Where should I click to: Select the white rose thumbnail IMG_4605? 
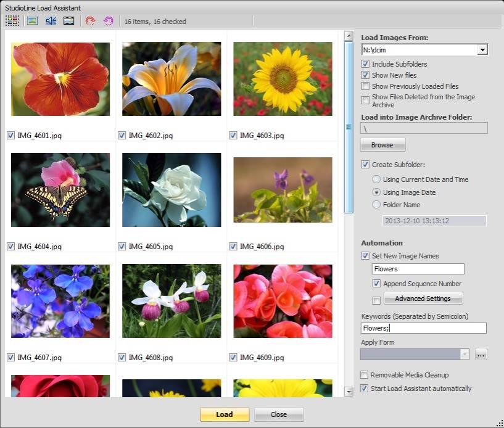[x=171, y=190]
